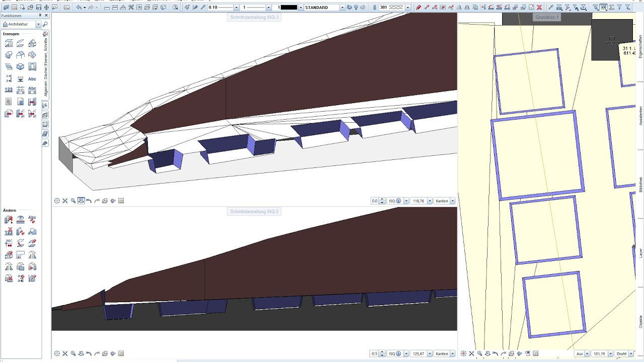This screenshot has width=644, height=362.
Task: Select the 123 with red cross under Ändern
Action: pyautogui.click(x=9, y=231)
